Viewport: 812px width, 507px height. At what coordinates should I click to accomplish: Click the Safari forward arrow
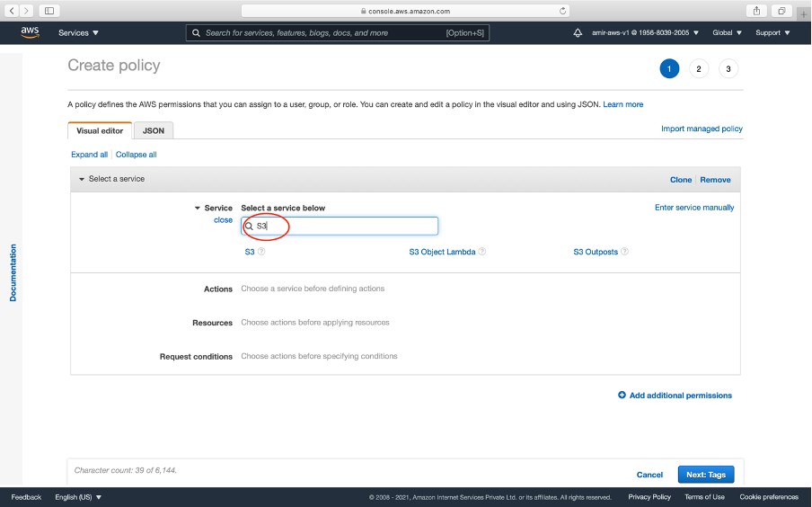(x=26, y=11)
